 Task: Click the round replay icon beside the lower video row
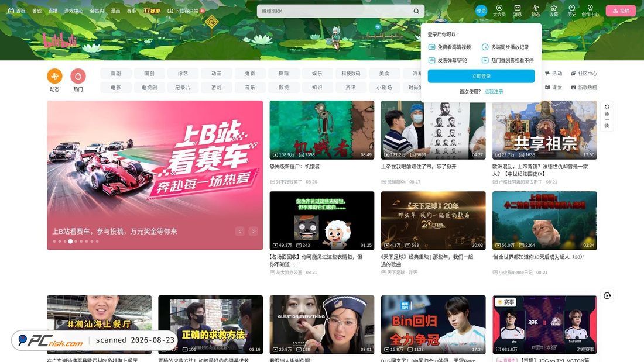(607, 295)
